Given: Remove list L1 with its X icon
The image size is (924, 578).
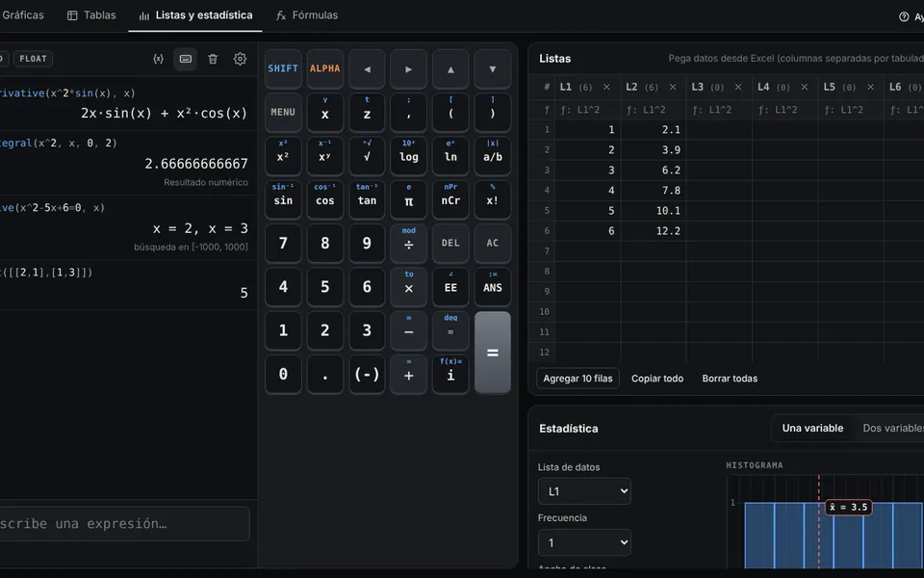Looking at the screenshot, I should 606,87.
